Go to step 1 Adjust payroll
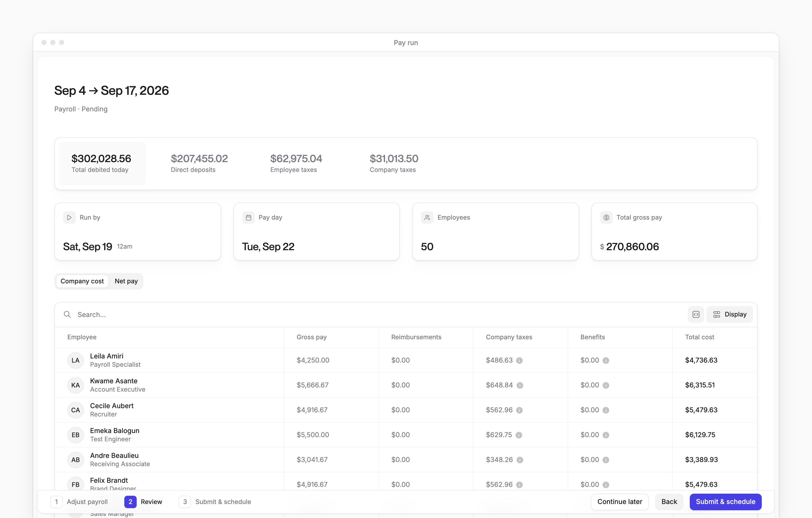 pos(79,501)
